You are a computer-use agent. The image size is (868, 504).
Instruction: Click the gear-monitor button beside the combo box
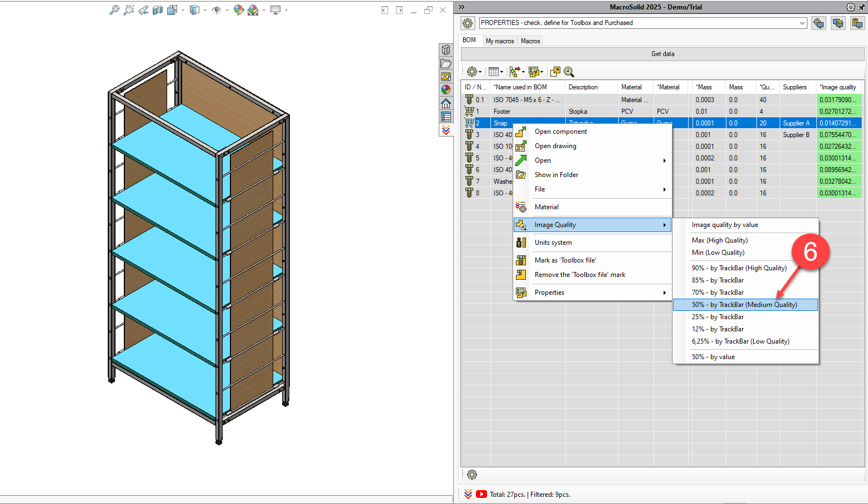819,23
